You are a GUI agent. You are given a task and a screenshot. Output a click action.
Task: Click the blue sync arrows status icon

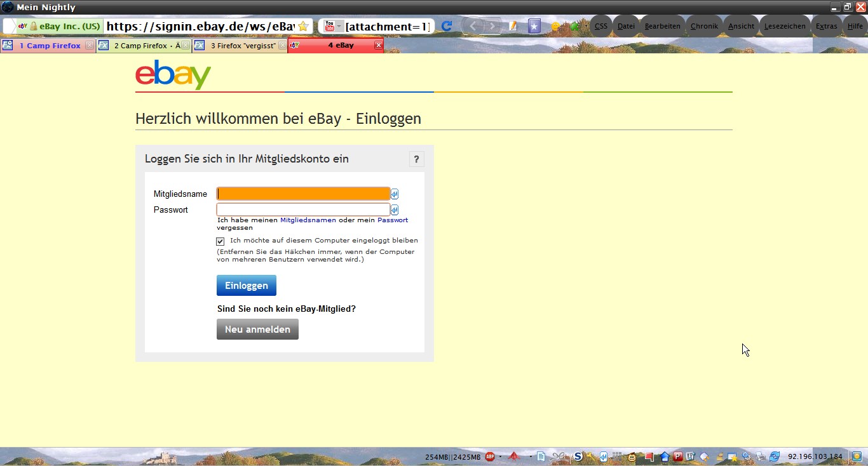pyautogui.click(x=775, y=456)
